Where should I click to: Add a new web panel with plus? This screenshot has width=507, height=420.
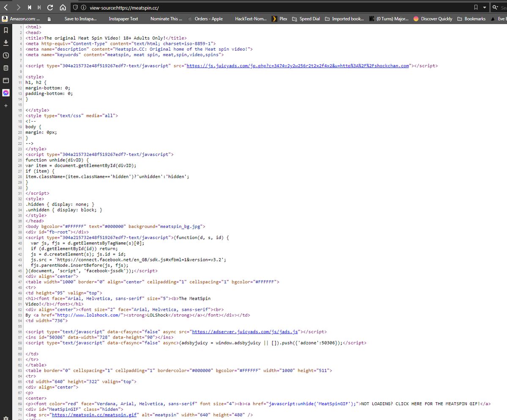point(6,105)
